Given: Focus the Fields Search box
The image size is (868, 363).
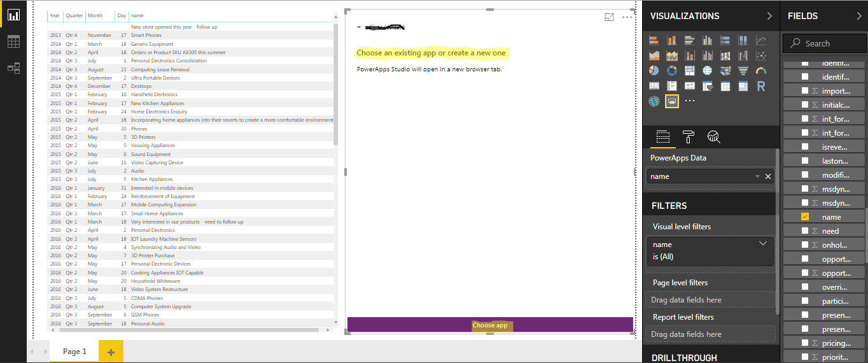Looking at the screenshot, I should [x=825, y=43].
